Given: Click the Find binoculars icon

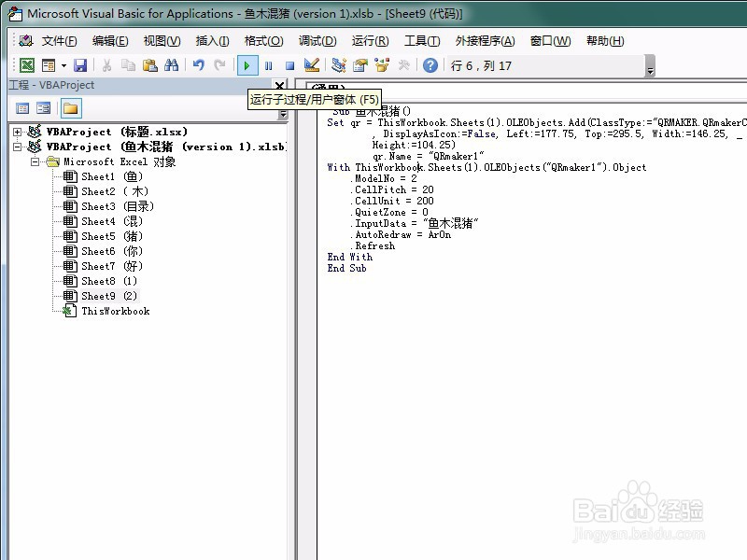Looking at the screenshot, I should point(171,65).
